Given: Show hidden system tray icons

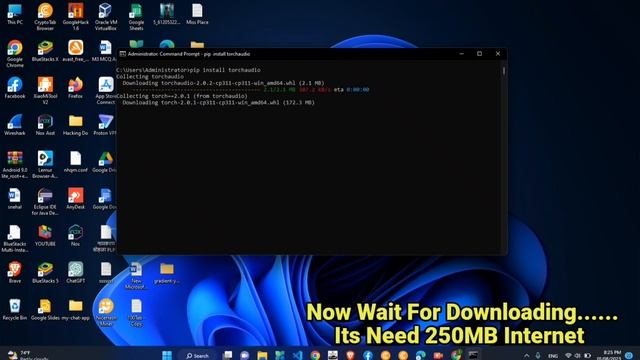Looking at the screenshot, I should point(527,356).
